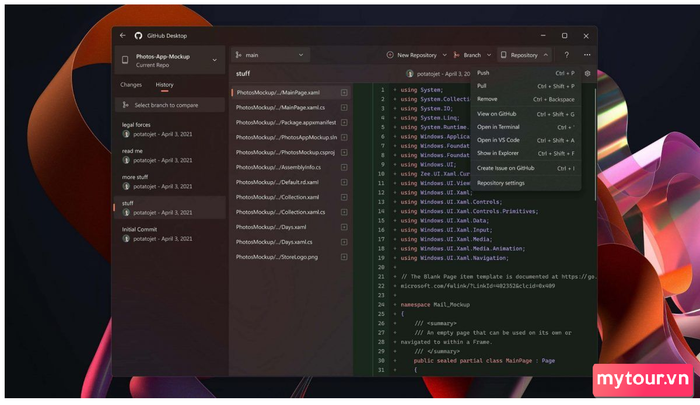Open PhotosMockup/../Collection.xaml file diff

coord(291,197)
